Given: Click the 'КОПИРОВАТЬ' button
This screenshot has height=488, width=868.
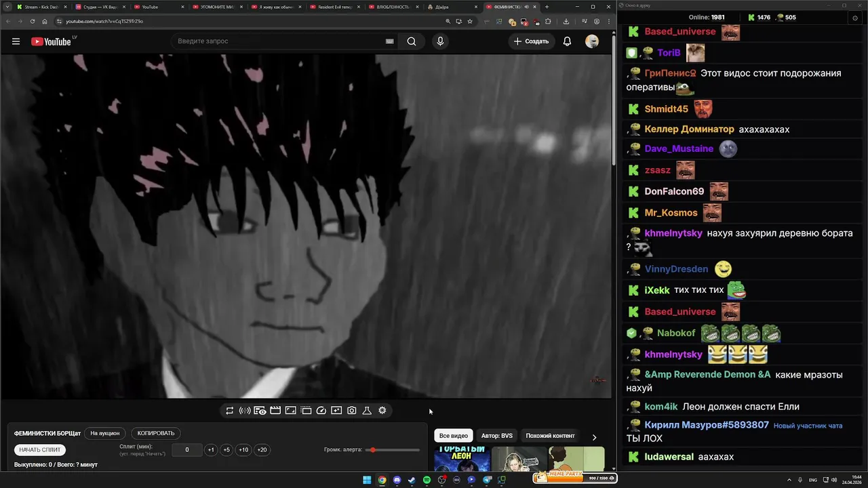Looking at the screenshot, I should 156,433.
